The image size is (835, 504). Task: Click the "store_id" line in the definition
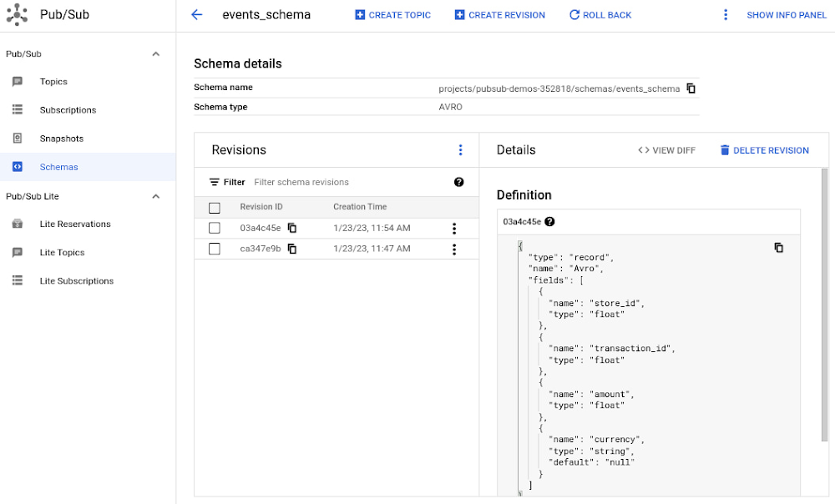tap(596, 304)
